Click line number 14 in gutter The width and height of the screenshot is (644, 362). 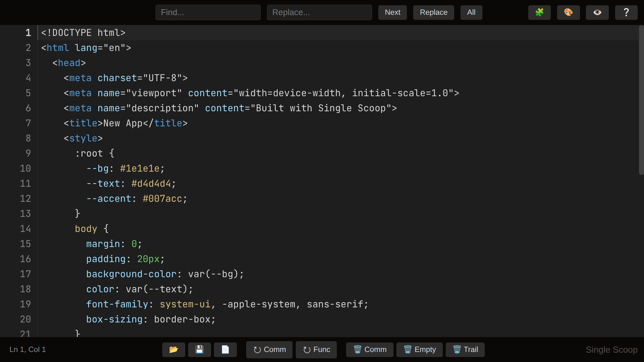click(x=25, y=229)
